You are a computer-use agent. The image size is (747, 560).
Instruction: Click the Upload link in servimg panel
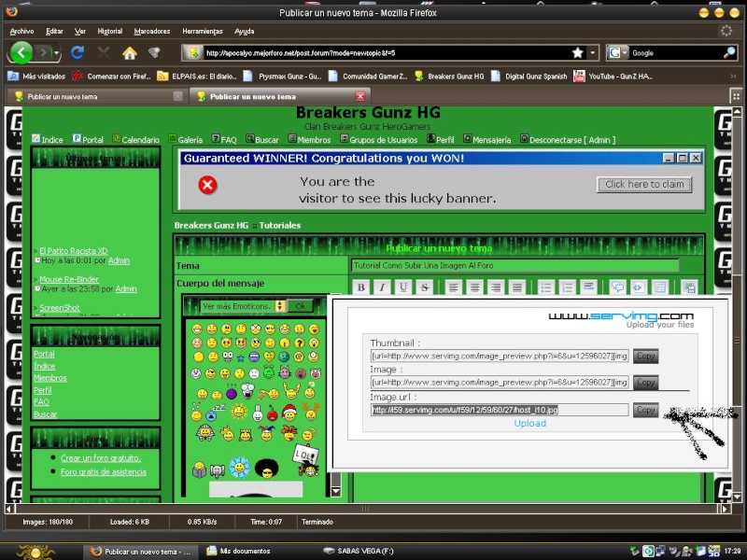tap(529, 424)
